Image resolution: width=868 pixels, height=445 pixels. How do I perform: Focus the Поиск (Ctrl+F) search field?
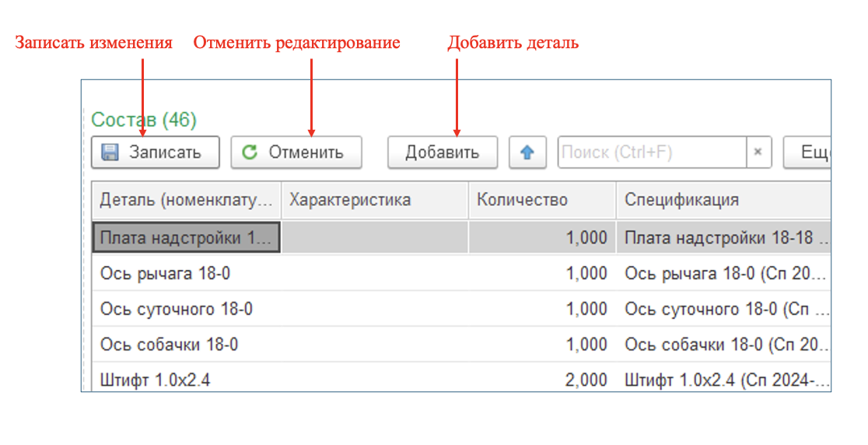[652, 152]
